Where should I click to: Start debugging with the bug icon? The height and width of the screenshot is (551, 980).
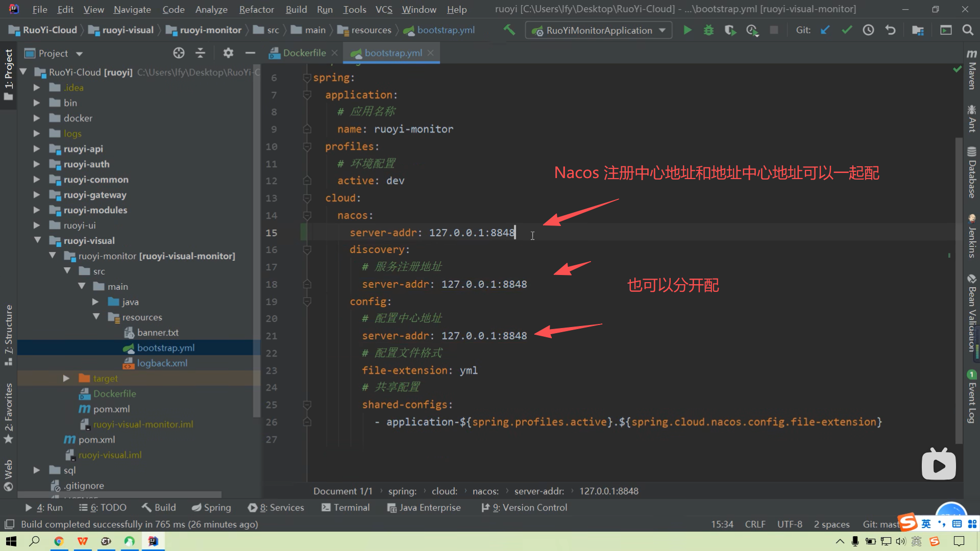coord(708,30)
